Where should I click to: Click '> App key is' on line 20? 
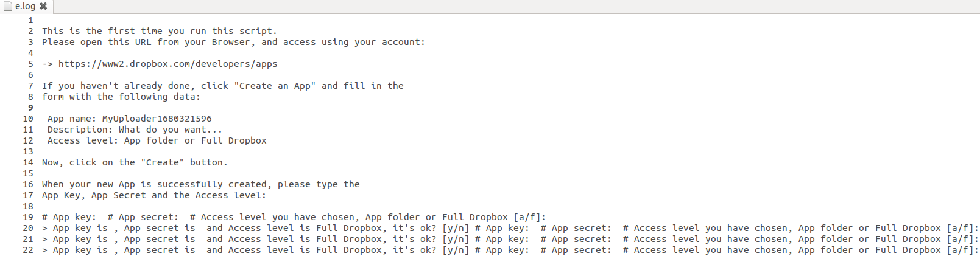74,228
